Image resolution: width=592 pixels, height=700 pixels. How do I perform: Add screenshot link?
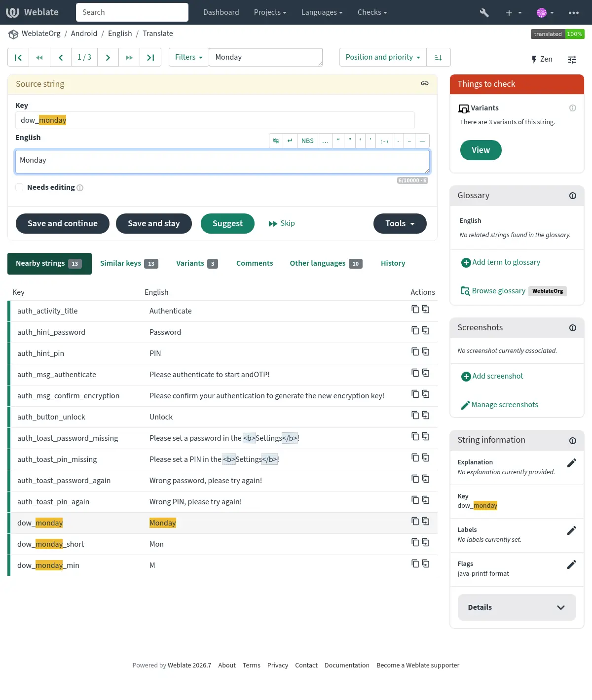[x=492, y=376]
